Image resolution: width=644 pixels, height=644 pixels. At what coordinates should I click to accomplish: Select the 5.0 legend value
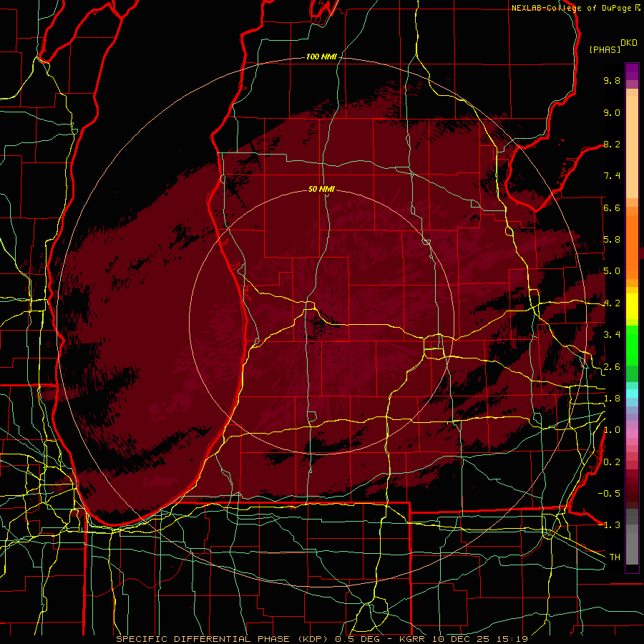612,271
